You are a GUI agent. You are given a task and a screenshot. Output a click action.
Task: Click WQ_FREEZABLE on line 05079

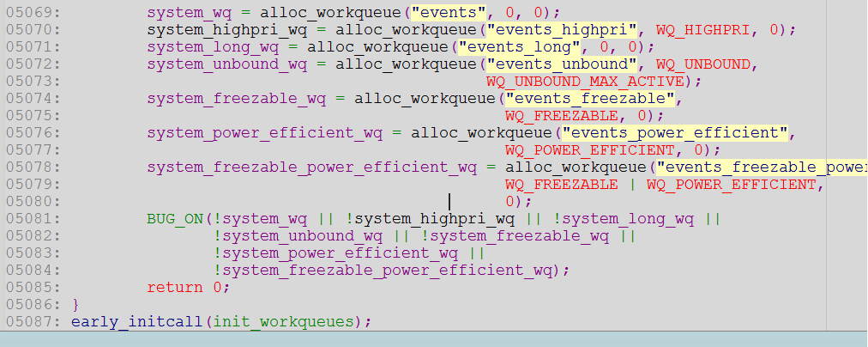point(561,184)
